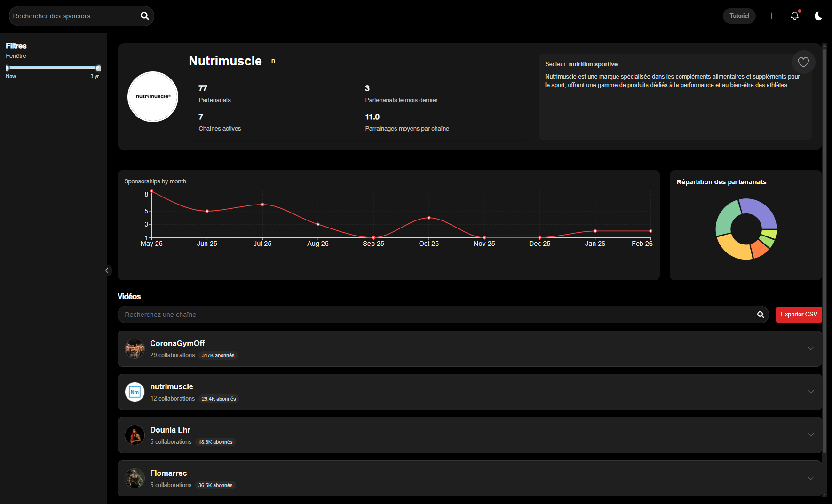This screenshot has height=504, width=832.
Task: Open notifications bell
Action: (x=795, y=16)
